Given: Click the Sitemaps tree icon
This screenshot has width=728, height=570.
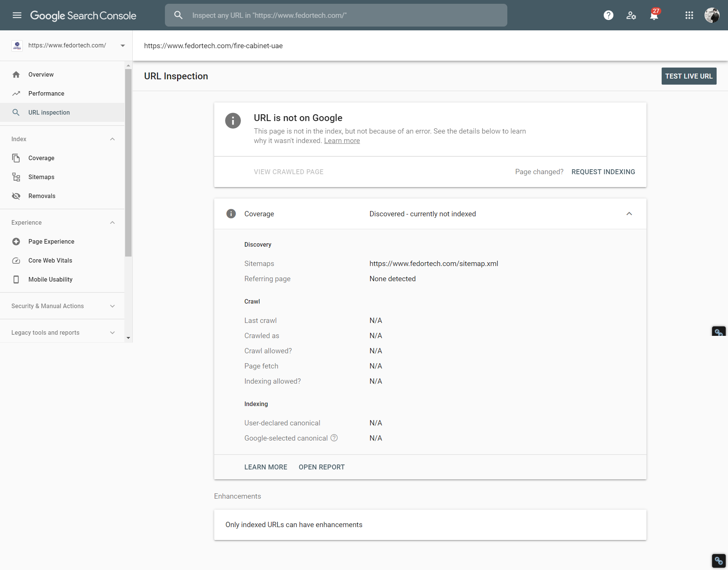Looking at the screenshot, I should [x=16, y=177].
